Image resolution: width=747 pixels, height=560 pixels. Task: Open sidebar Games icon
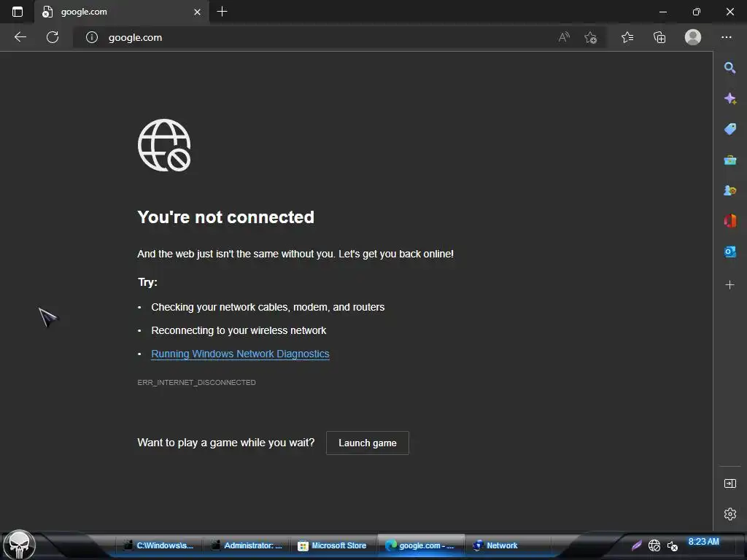[x=729, y=190]
